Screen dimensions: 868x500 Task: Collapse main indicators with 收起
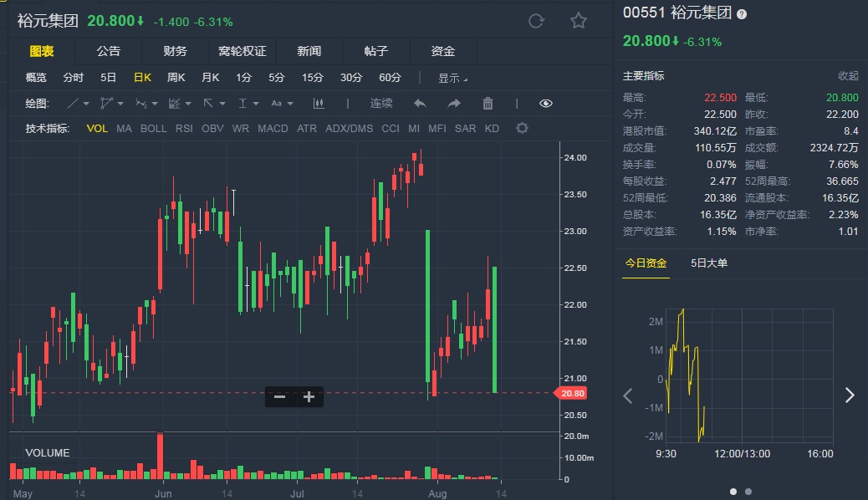click(848, 76)
